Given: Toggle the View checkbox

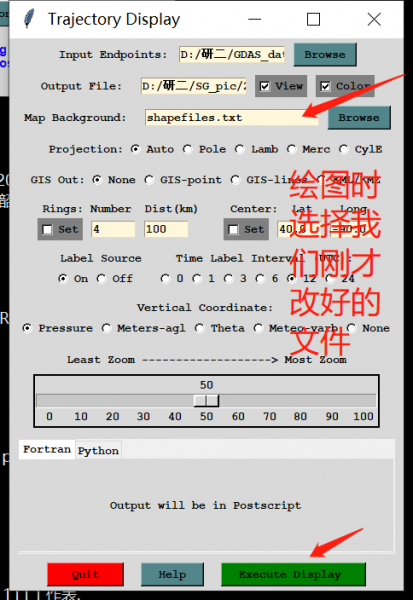Looking at the screenshot, I should point(281,86).
